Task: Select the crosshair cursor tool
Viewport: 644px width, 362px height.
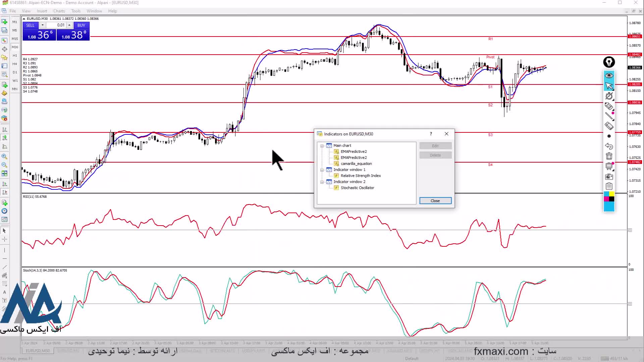Action: tap(4, 239)
